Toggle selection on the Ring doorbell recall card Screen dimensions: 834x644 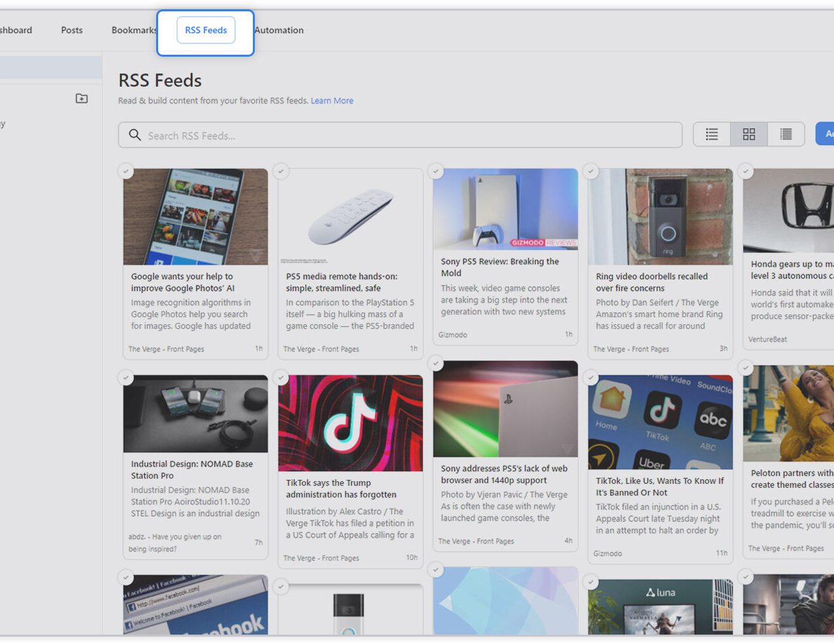pyautogui.click(x=591, y=172)
